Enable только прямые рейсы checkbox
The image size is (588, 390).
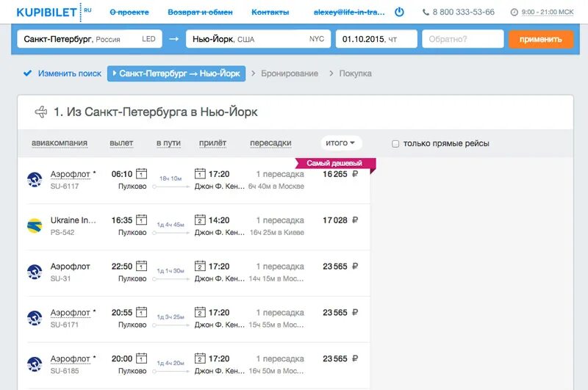(x=395, y=143)
